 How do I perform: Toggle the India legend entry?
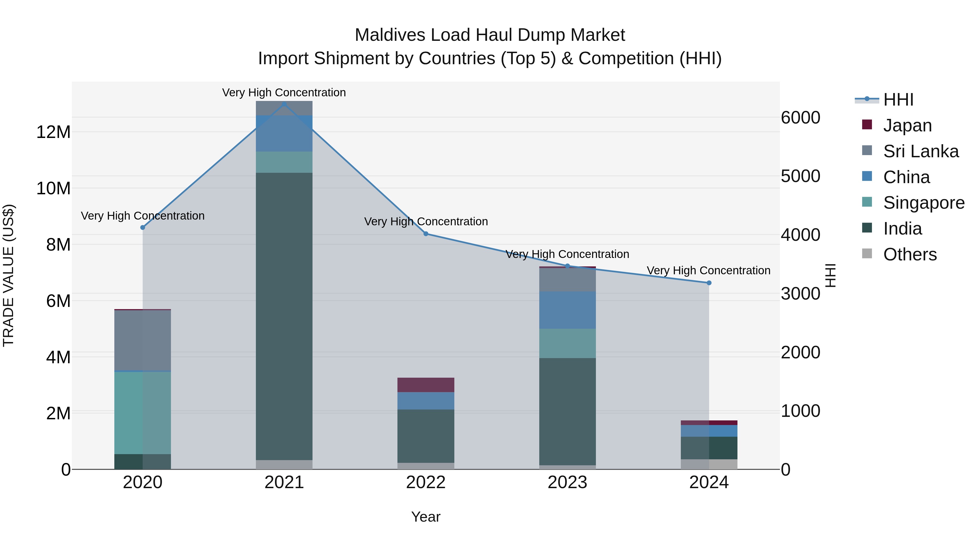coord(892,228)
